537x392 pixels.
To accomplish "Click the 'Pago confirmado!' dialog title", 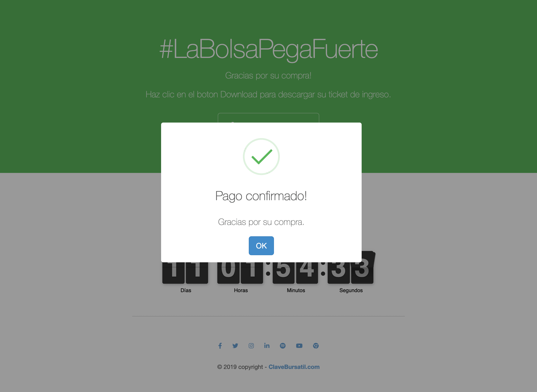I will [261, 196].
